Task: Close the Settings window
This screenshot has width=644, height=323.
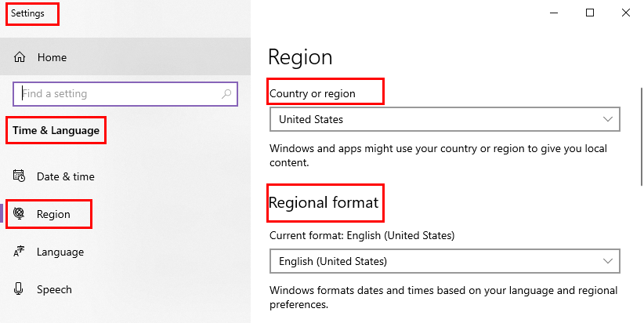Action: tap(625, 13)
